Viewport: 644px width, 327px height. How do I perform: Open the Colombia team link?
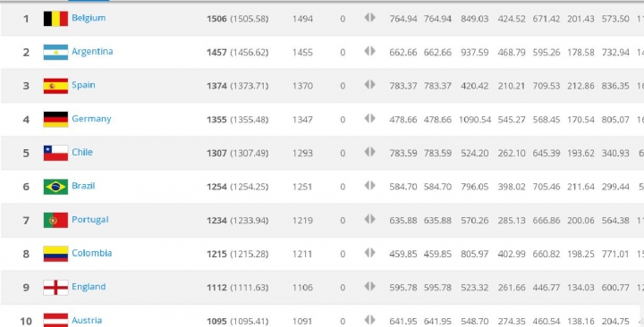tap(91, 253)
